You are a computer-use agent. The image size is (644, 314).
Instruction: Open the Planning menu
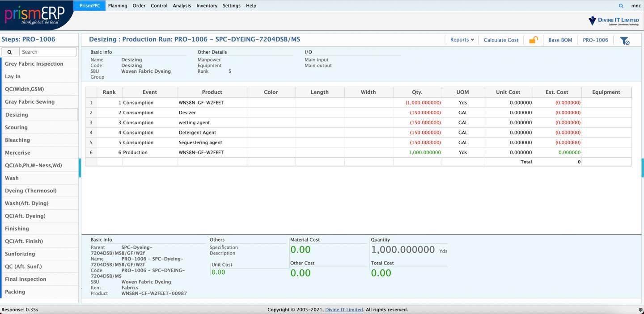pos(118,6)
